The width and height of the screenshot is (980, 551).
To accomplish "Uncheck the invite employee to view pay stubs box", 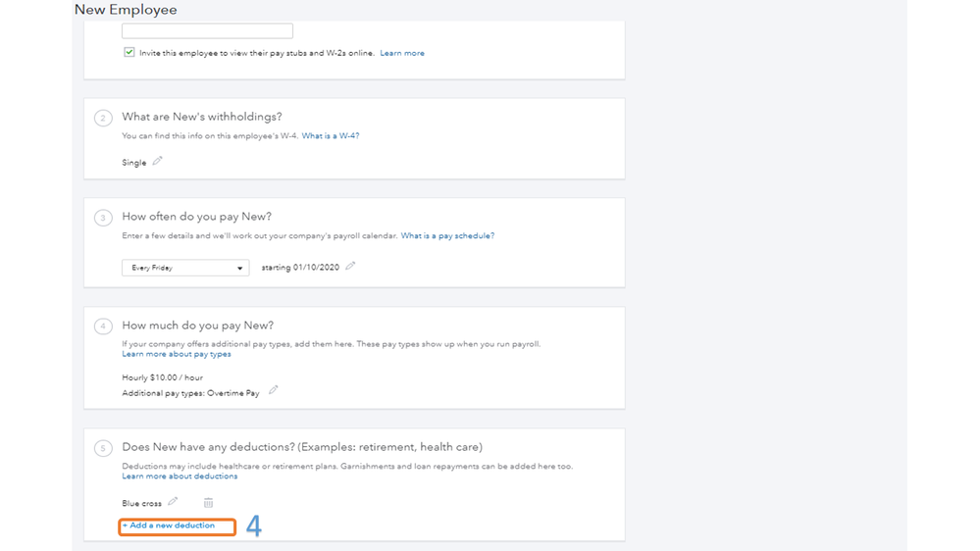I will pyautogui.click(x=129, y=53).
